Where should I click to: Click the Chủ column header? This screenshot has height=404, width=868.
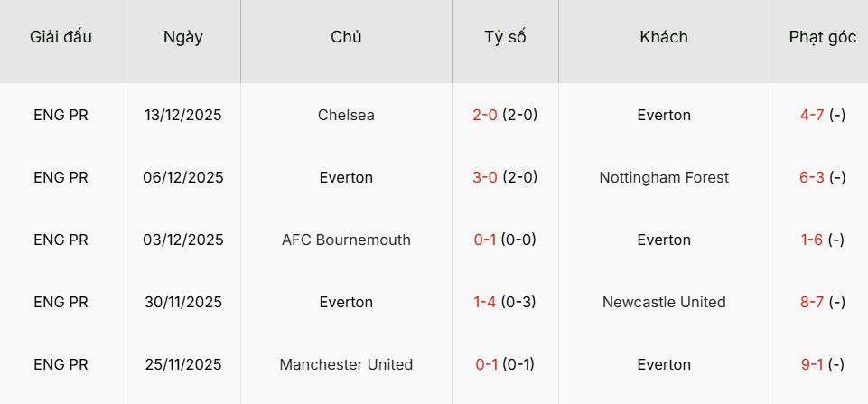point(346,37)
